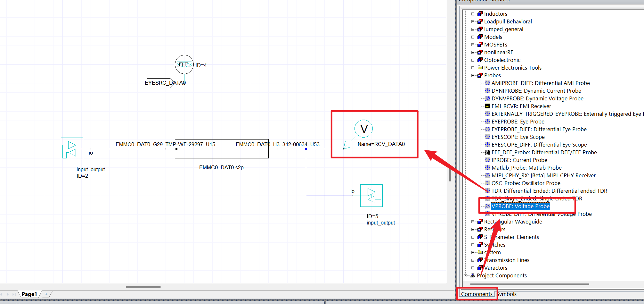644x304 pixels.
Task: Click the Project Components icon
Action: [x=472, y=275]
